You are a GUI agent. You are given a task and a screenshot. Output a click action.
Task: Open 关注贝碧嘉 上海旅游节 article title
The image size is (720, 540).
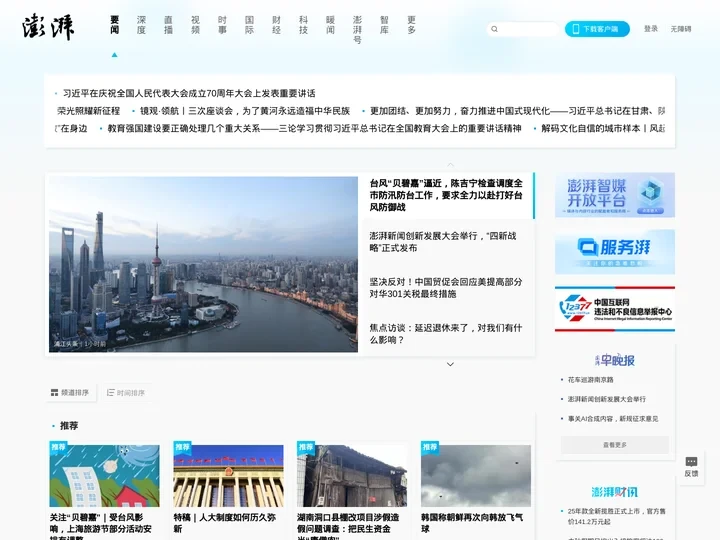click(x=101, y=526)
